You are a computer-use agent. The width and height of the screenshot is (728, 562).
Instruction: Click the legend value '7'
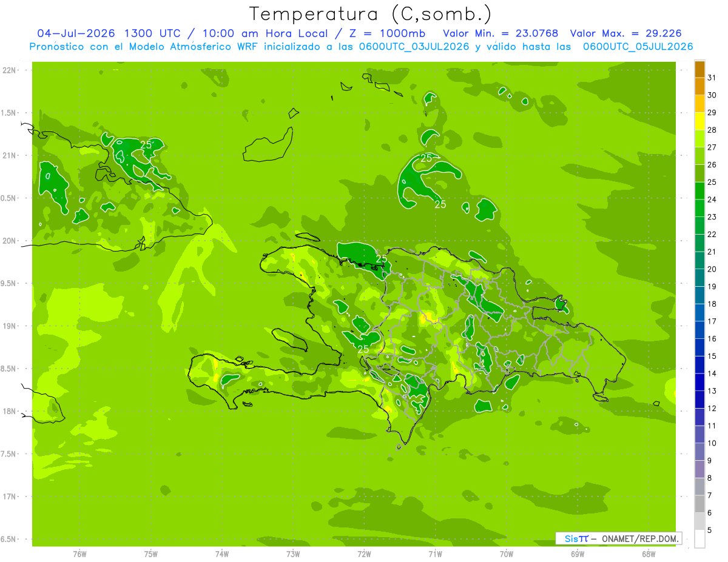(710, 495)
